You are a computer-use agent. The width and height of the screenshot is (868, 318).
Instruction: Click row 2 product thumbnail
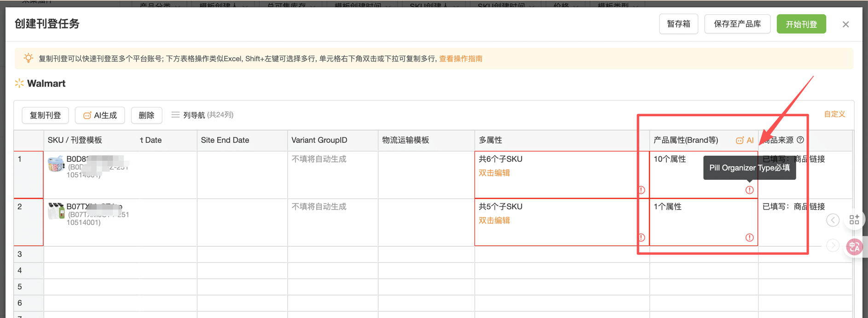[x=56, y=211]
